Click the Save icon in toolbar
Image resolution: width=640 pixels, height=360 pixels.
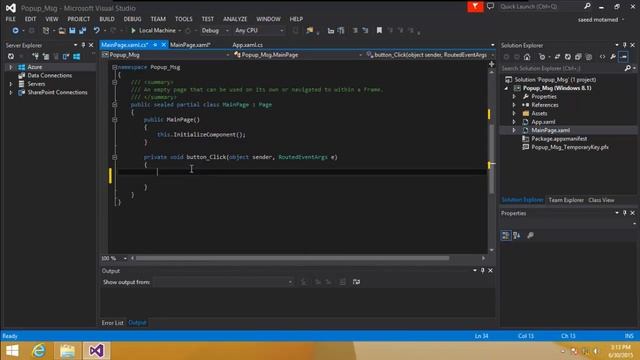(x=72, y=31)
